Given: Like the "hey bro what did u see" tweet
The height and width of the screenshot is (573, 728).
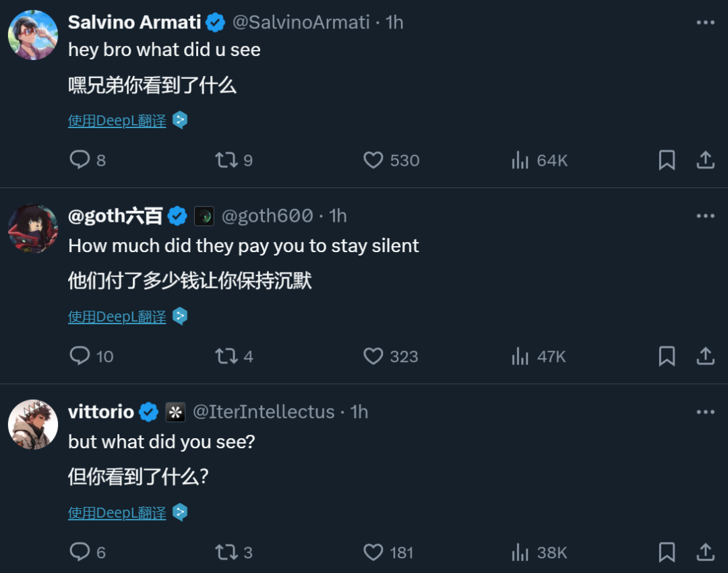Looking at the screenshot, I should tap(373, 160).
